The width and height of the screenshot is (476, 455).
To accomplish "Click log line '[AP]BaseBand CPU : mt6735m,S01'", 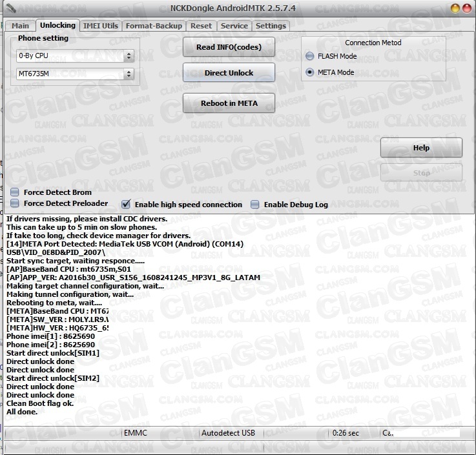I will (x=68, y=269).
